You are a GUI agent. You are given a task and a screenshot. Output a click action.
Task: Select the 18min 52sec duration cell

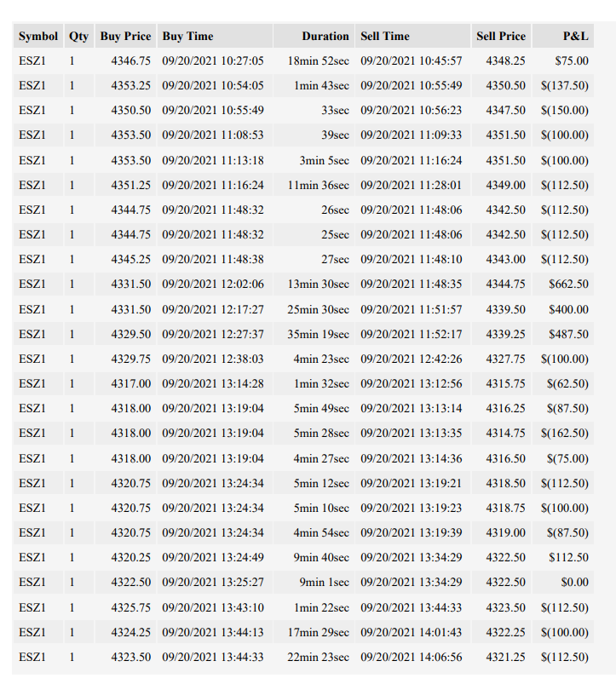coord(314,60)
